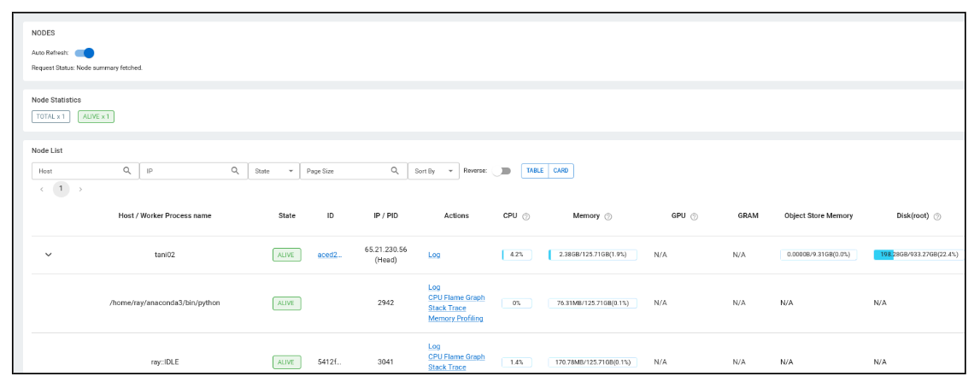
Task: Click the 76.31MB/125.71GB memory bar
Action: point(592,303)
